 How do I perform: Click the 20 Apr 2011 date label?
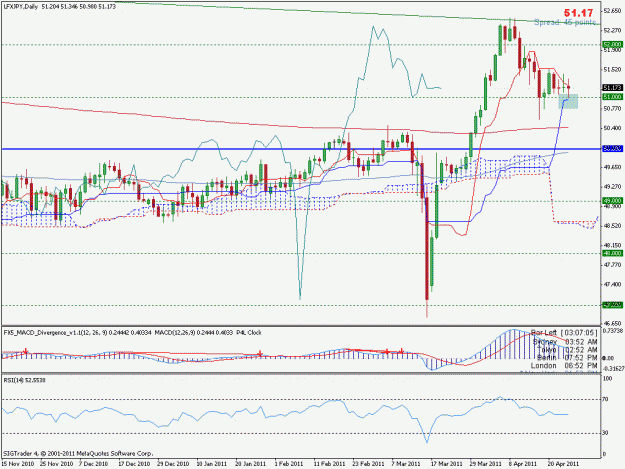(x=563, y=464)
